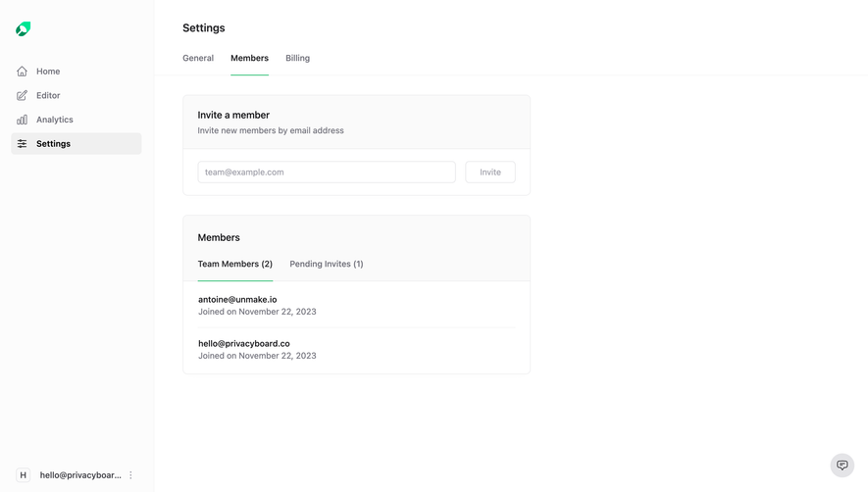Switch to the General tab
Screen dimensions: 868x492
(198, 58)
